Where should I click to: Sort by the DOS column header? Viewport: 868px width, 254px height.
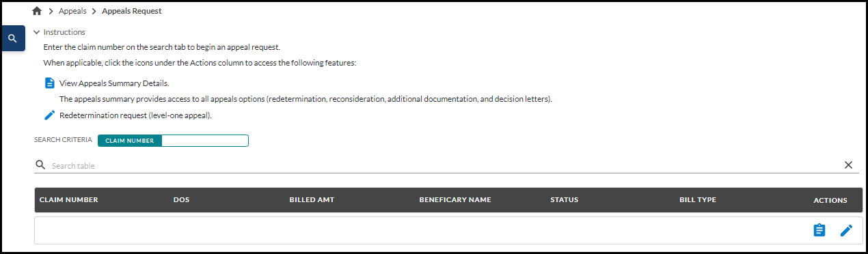[181, 200]
